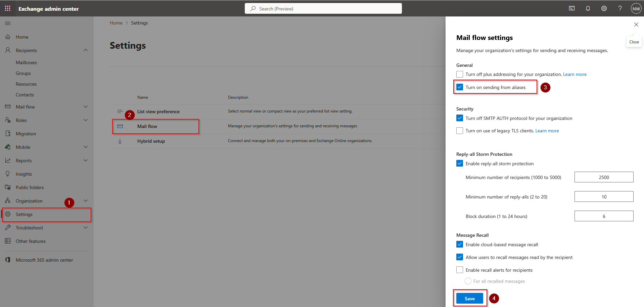Screen dimensions: 644x307
Task: Expand the Organization chevron
Action: [86, 201]
